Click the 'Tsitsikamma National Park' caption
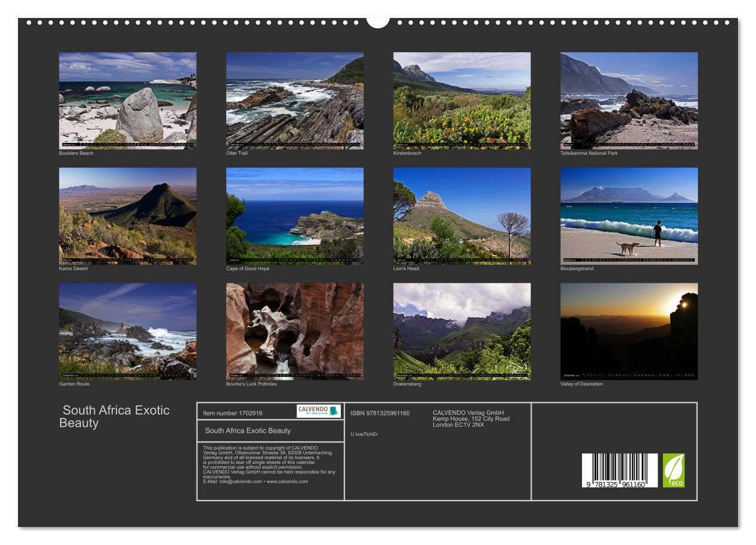The height and width of the screenshot is (545, 756). (589, 154)
